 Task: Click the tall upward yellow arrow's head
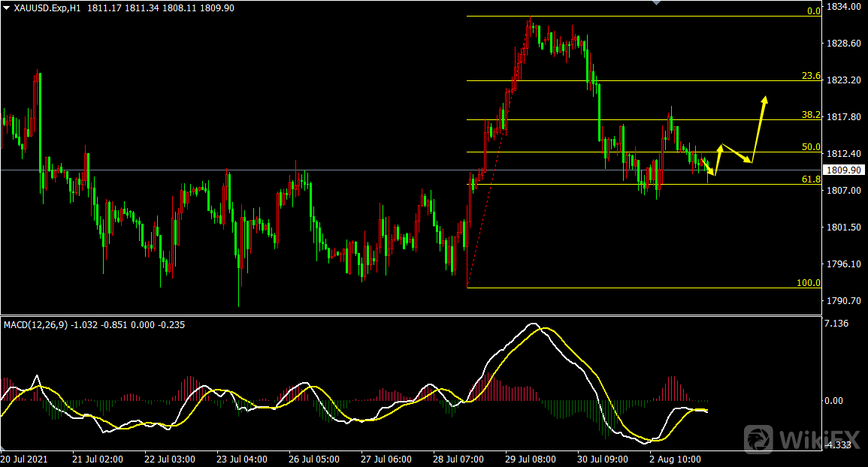click(765, 99)
